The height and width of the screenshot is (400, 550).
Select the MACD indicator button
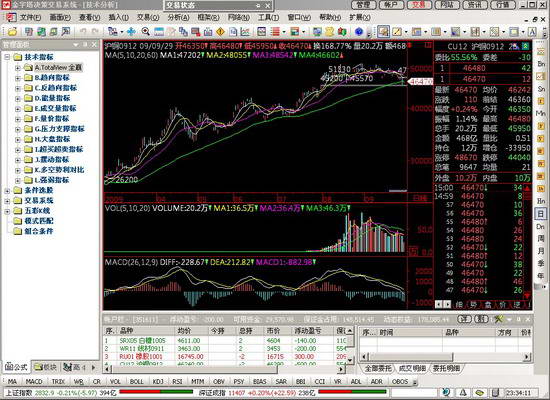coord(34,381)
